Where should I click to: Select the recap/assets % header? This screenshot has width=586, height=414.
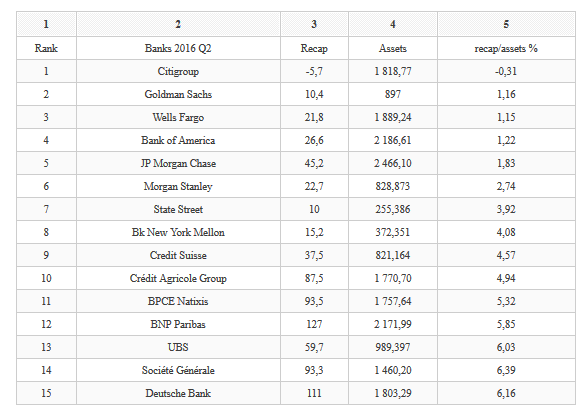(x=506, y=48)
